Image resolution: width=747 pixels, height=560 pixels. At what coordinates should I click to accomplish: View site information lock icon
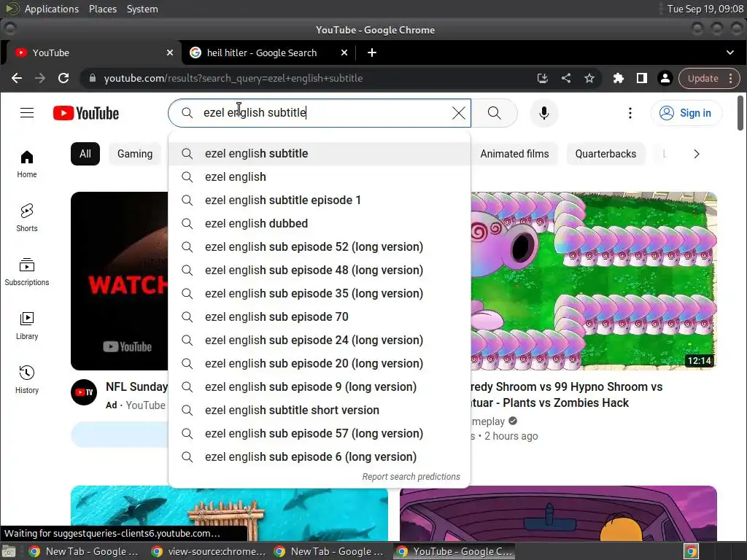[93, 78]
